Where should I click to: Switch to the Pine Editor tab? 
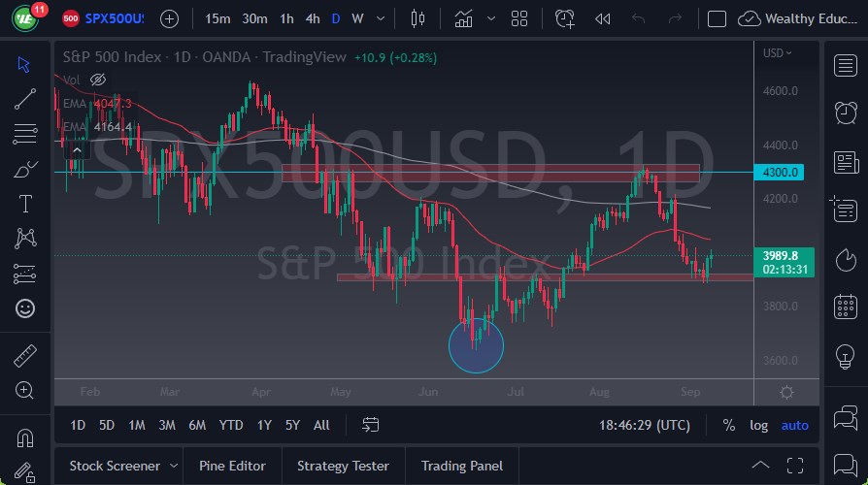click(x=233, y=466)
